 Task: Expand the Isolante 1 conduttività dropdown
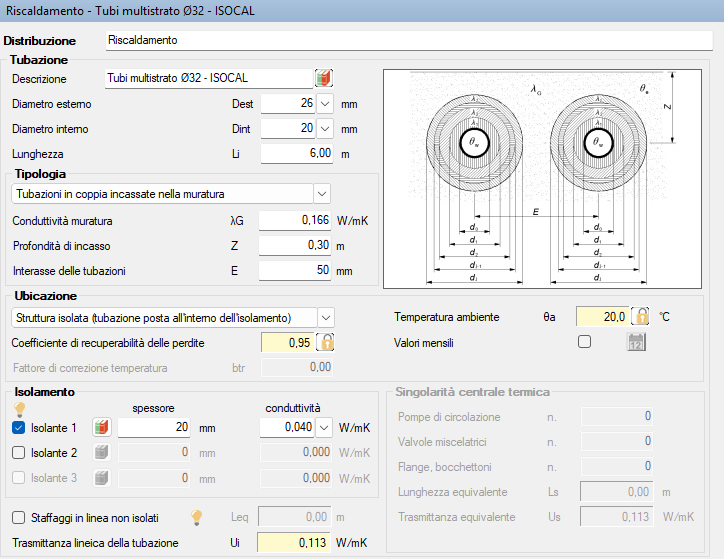(325, 428)
